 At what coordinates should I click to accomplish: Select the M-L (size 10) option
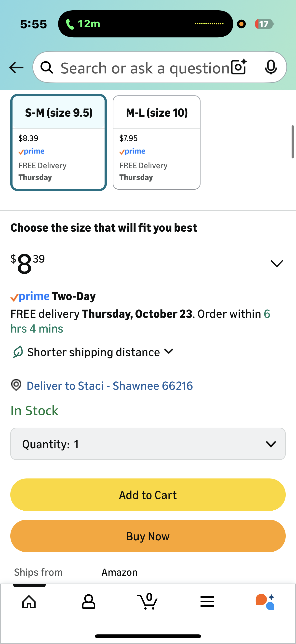point(156,142)
